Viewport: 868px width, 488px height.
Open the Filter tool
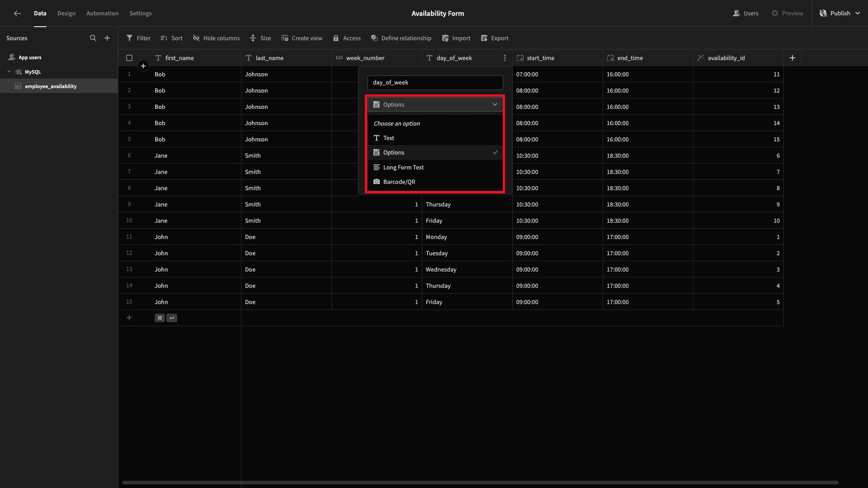coord(138,38)
